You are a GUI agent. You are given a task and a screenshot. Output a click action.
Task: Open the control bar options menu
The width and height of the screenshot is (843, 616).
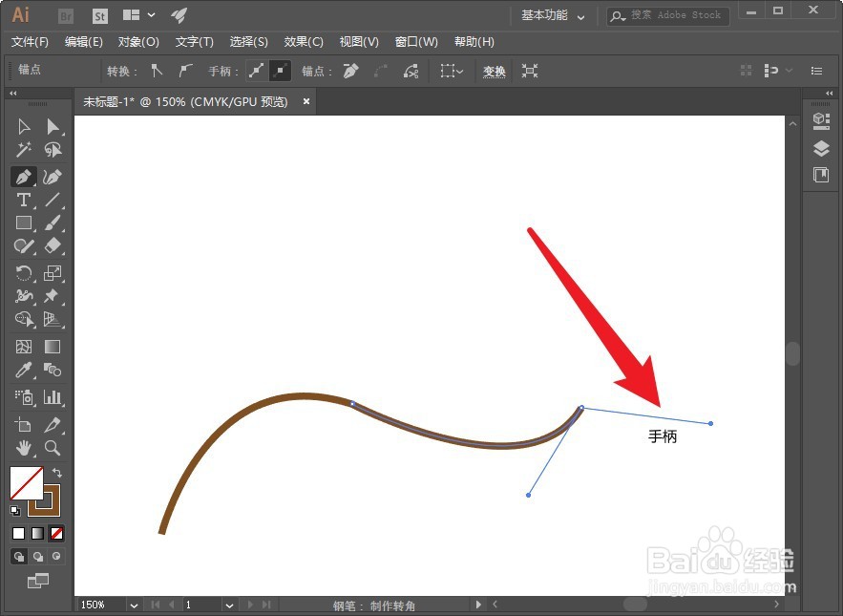point(816,71)
